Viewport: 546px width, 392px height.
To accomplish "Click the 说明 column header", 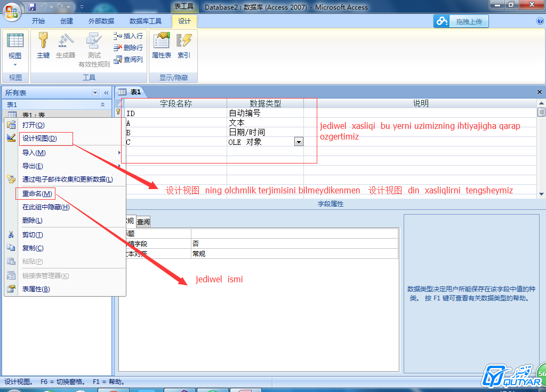I will tap(421, 103).
